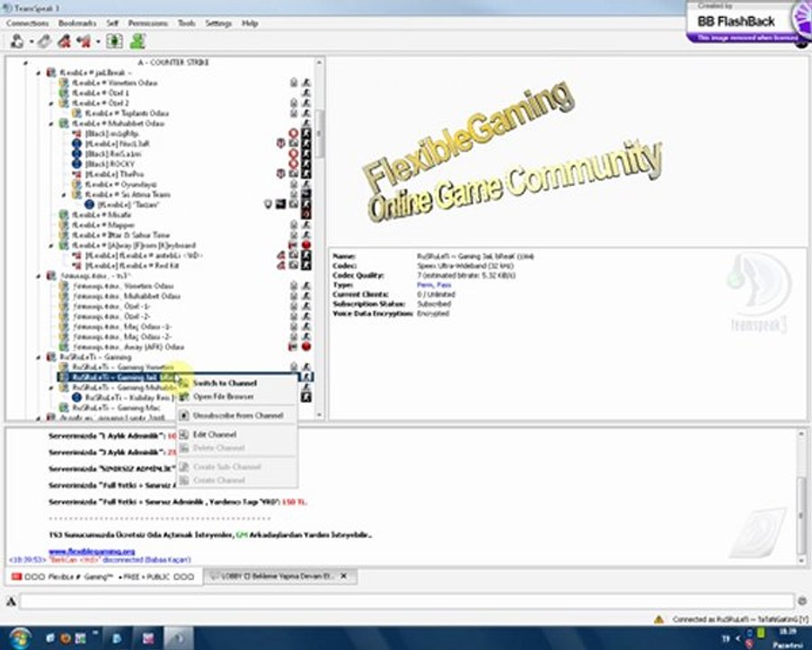812x650 pixels.
Task: Open the green Contacts toolbar icon
Action: [x=137, y=41]
